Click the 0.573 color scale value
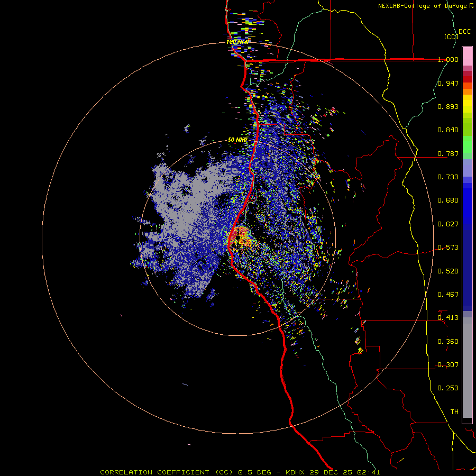 [x=448, y=248]
